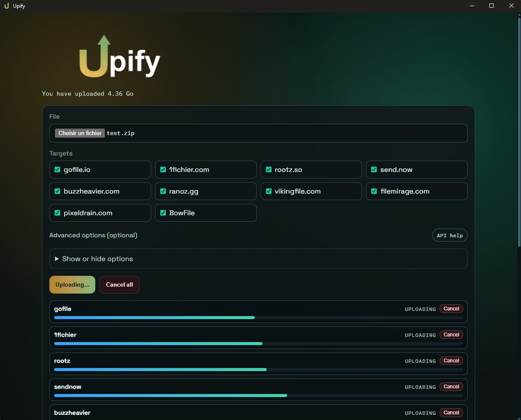The height and width of the screenshot is (420, 521).
Task: Click the Advanced options (optional) label
Action: pos(93,236)
